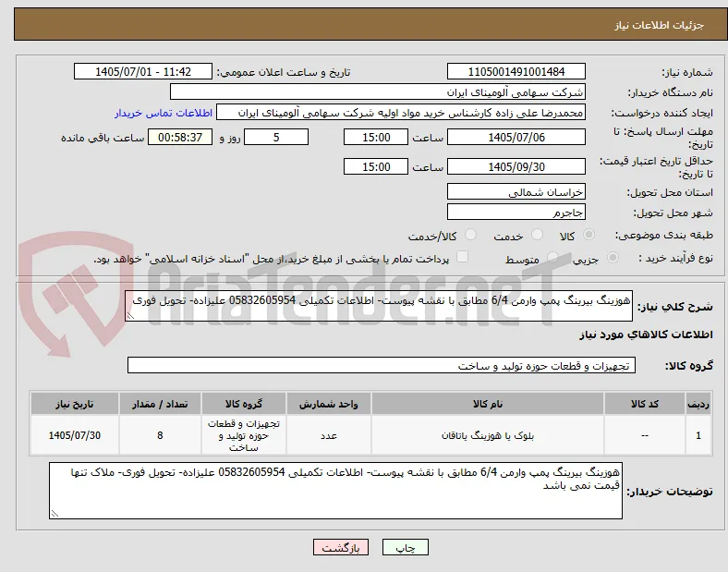728x572 pixels.
Task: Click the need date cell 1405/07/30
Action: pyautogui.click(x=75, y=435)
